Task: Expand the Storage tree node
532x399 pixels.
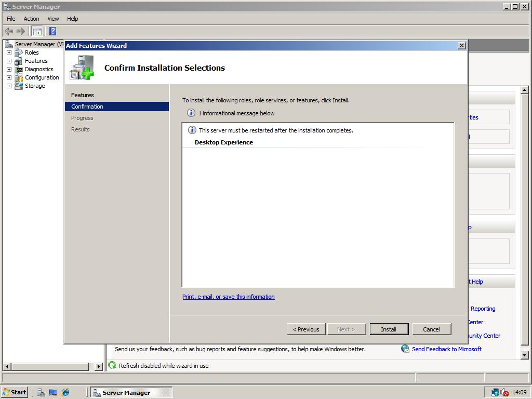Action: pos(9,86)
